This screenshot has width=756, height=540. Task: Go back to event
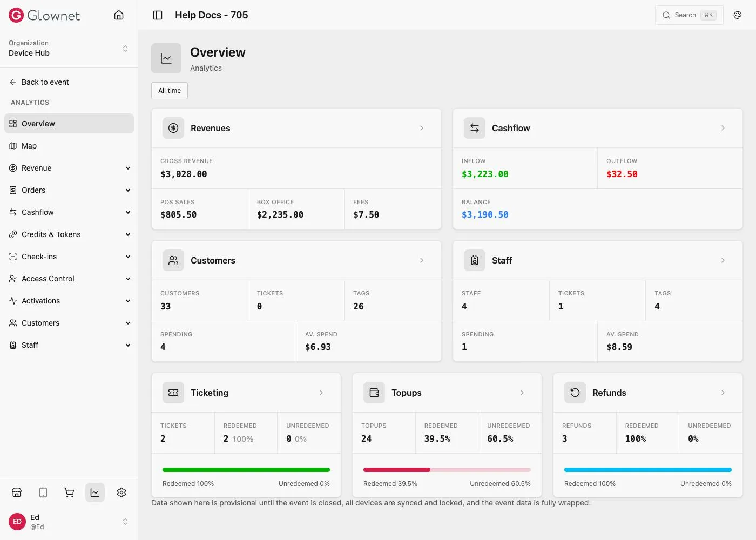click(39, 82)
